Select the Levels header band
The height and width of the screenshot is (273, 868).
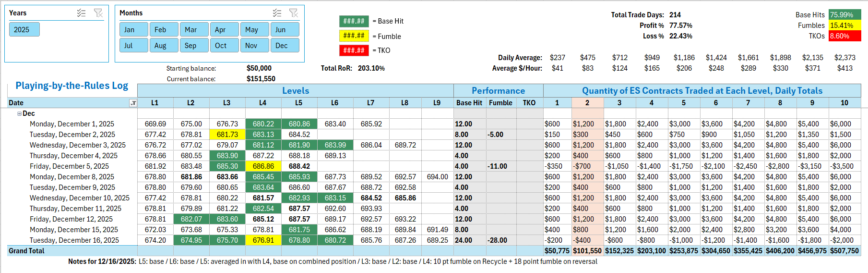tap(295, 91)
